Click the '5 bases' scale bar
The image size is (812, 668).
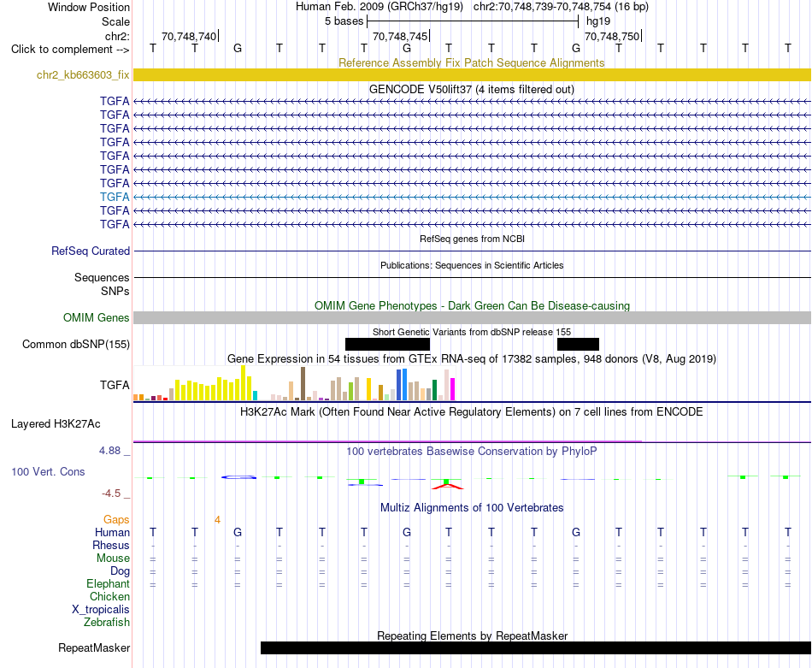pyautogui.click(x=473, y=21)
